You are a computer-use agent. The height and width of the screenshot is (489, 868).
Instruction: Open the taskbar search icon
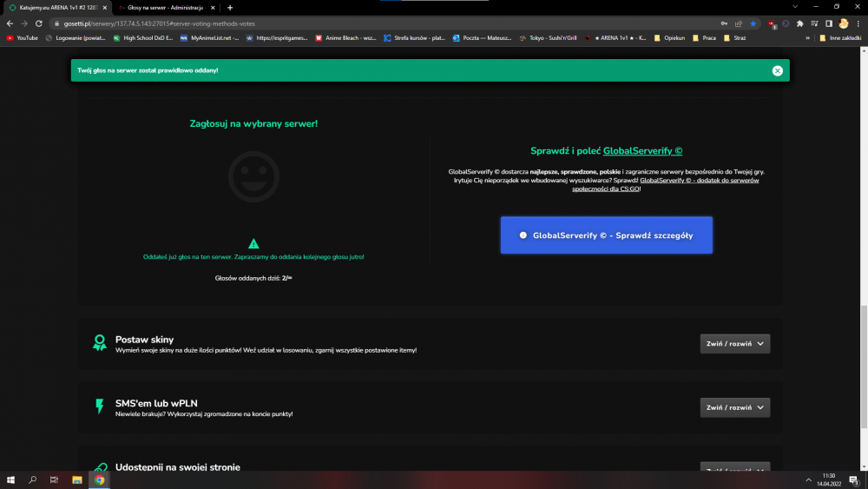point(33,479)
